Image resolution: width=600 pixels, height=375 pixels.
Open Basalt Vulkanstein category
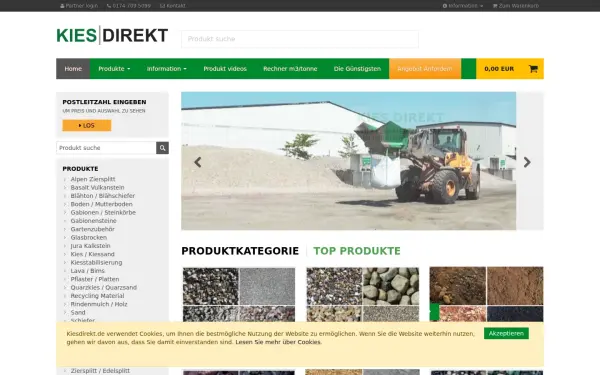click(x=97, y=188)
